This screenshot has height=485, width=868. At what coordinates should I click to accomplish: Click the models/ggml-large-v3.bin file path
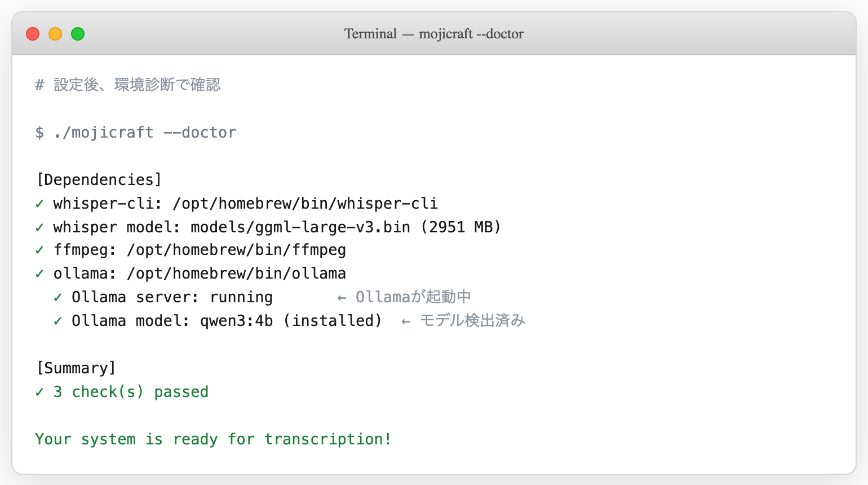300,227
